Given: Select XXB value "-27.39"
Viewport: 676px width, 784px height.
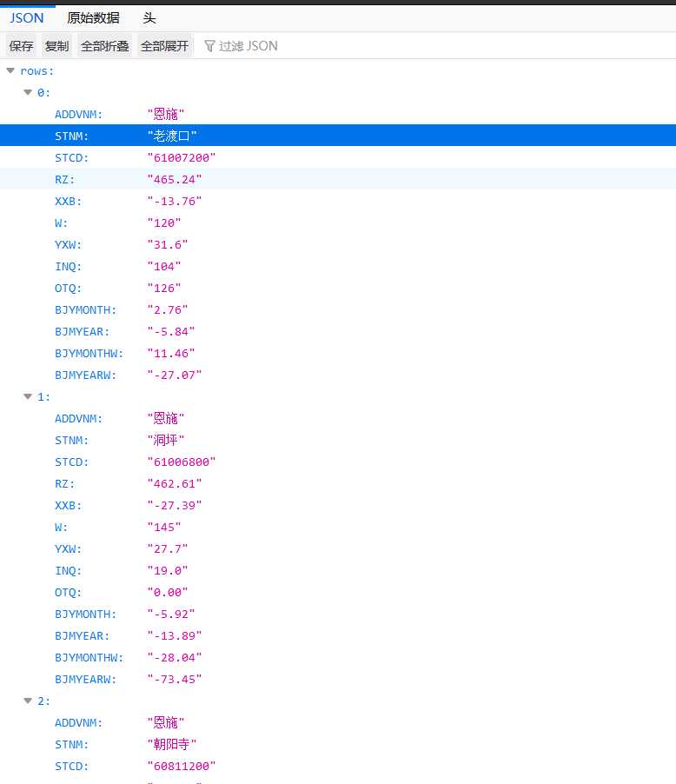Looking at the screenshot, I should click(x=174, y=505).
